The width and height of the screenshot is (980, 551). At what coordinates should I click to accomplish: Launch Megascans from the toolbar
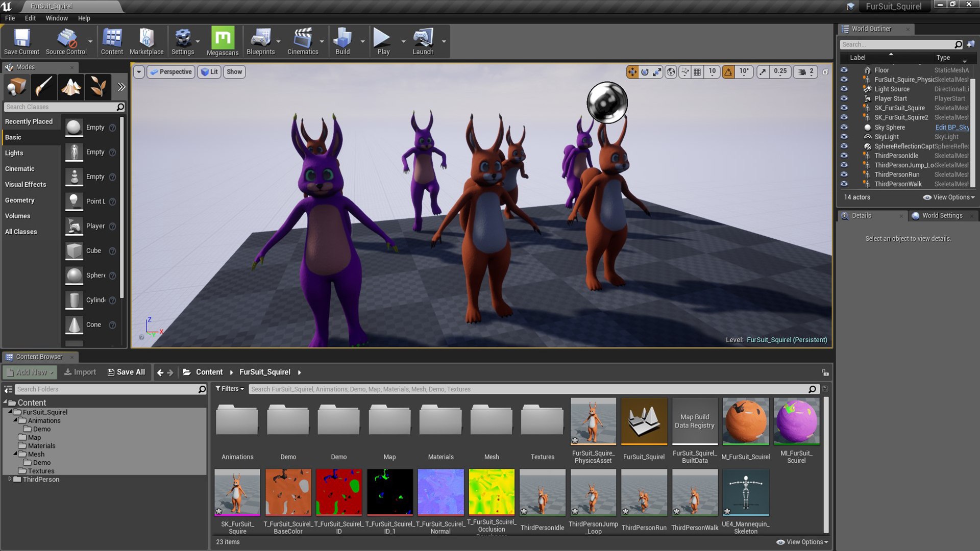click(223, 41)
